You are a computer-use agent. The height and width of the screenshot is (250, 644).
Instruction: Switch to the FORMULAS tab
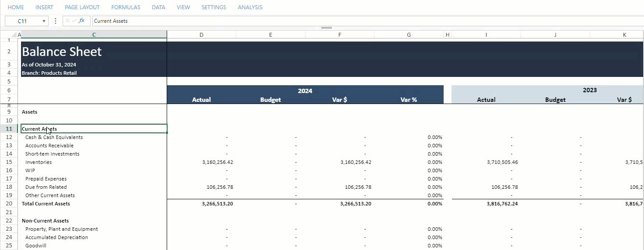(126, 7)
